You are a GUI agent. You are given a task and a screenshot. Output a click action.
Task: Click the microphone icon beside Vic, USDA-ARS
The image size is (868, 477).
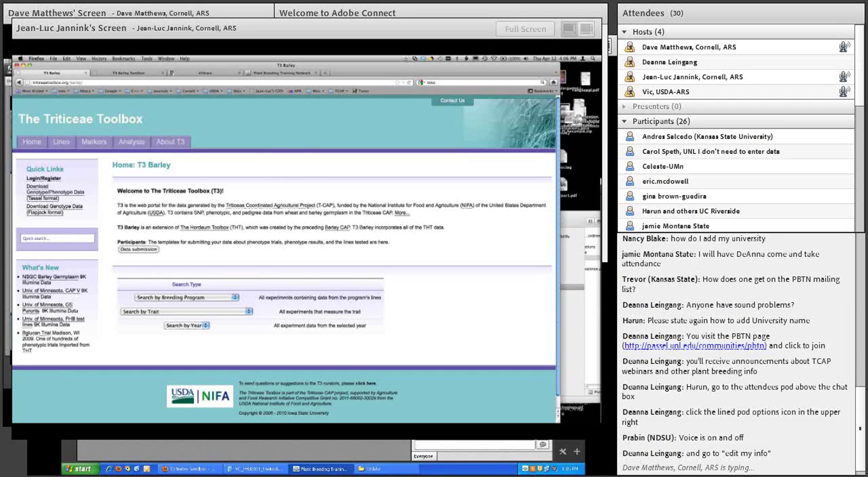[844, 91]
